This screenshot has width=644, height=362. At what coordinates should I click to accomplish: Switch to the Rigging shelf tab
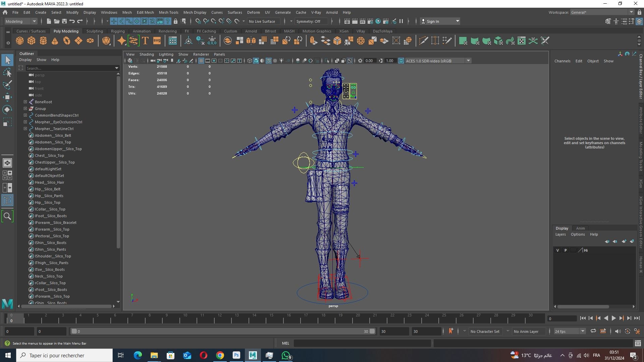118,31
